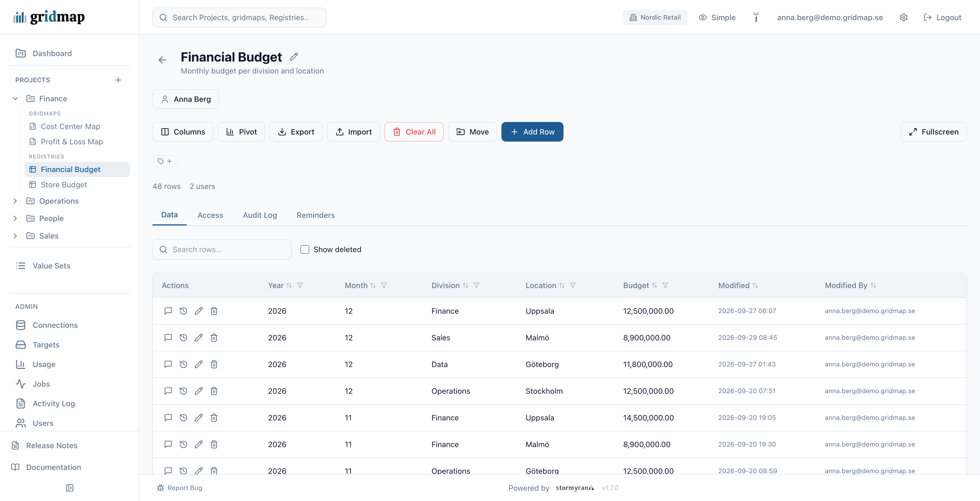Delete the Finance Malmö month 11 row

coord(214,444)
